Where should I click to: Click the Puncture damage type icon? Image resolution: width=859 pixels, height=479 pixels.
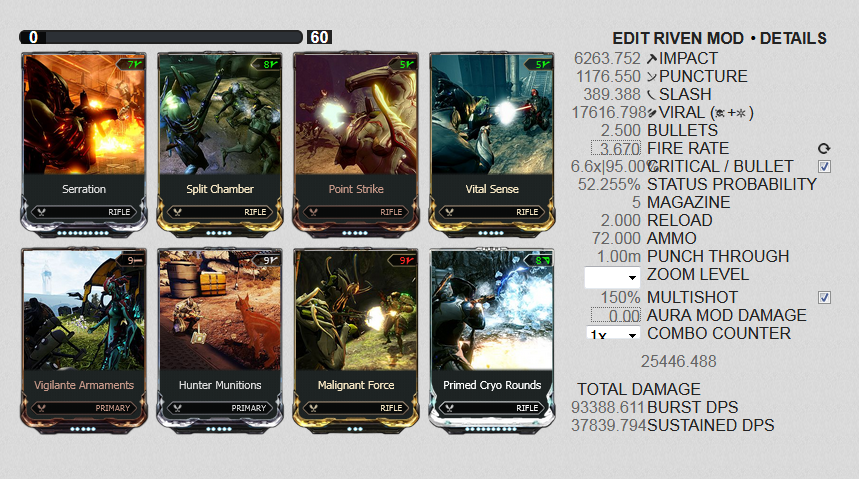(x=651, y=77)
